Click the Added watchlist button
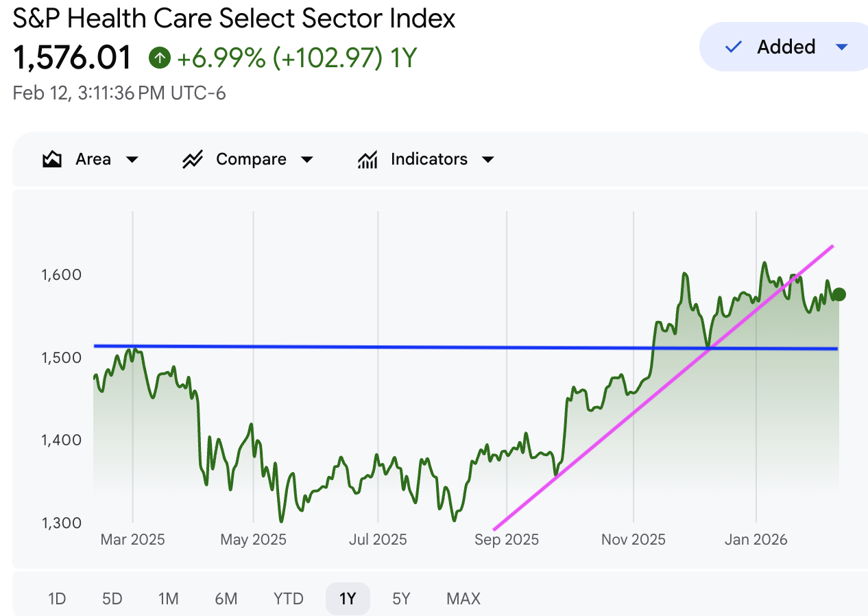Image resolution: width=868 pixels, height=616 pixels. (786, 47)
